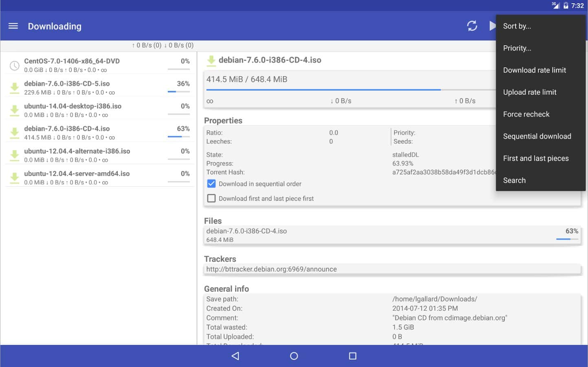Toggle Sequential download in overflow menu
The image size is (588, 367).
click(x=537, y=136)
